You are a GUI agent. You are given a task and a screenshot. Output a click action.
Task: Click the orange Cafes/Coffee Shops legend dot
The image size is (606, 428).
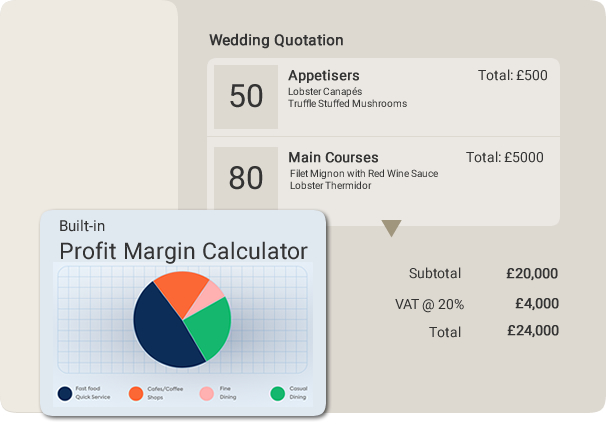coord(136,393)
